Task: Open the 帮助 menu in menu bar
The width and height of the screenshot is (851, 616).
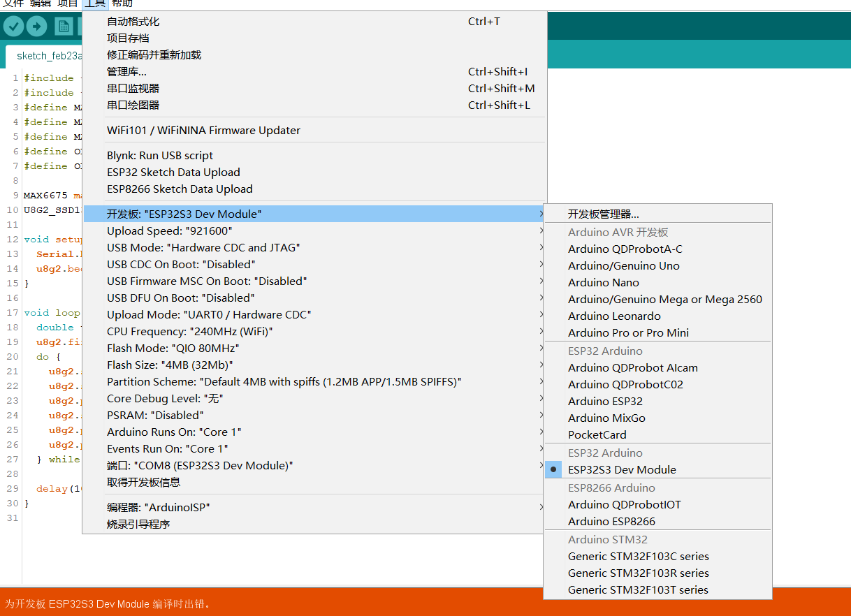Action: [x=122, y=3]
